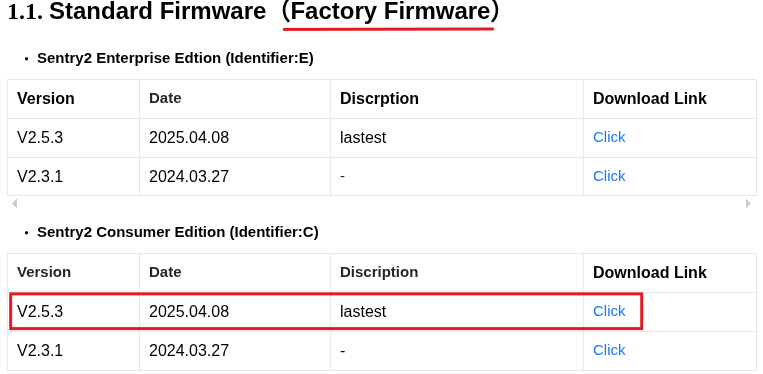Viewport: 763px width, 374px height.
Task: Select the 2025.04.08 date in the Consumer table
Action: [189, 311]
